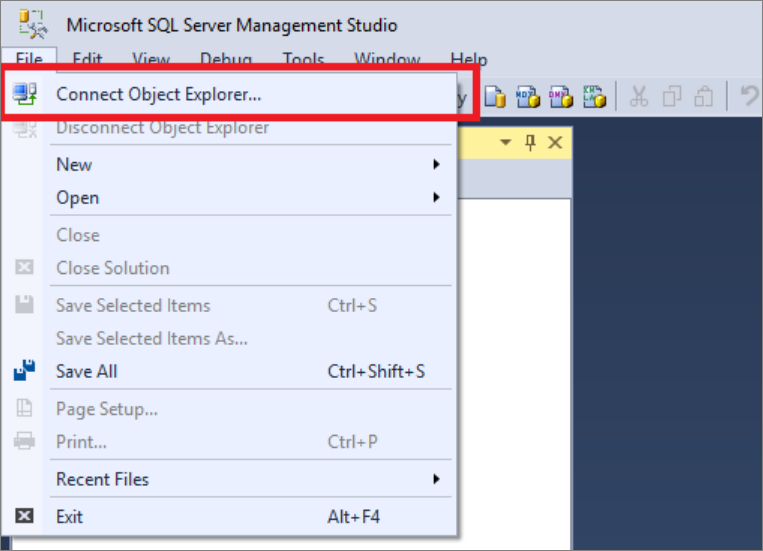763x551 pixels.
Task: Open the Object Explorer window position dropdown
Action: (505, 143)
